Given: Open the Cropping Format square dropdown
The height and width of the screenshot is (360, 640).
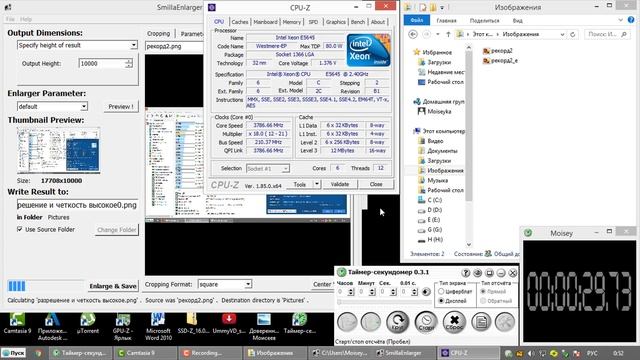Looking at the screenshot, I should tap(224, 284).
